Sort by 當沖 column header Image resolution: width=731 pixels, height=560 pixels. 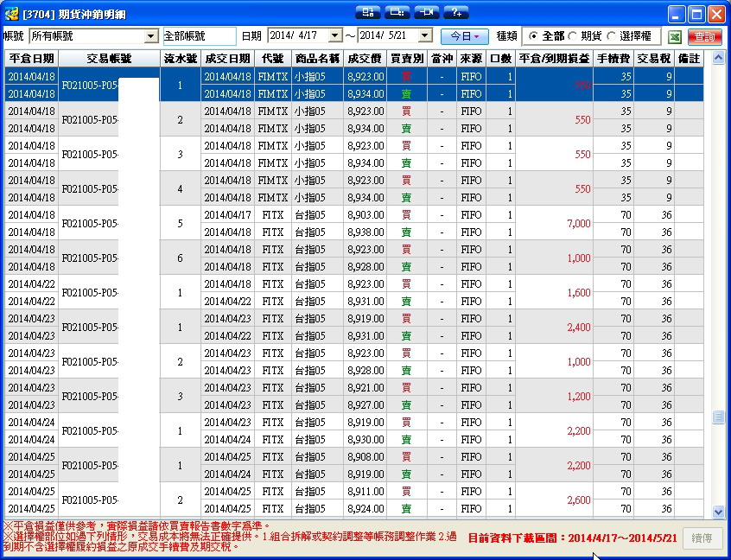(442, 59)
